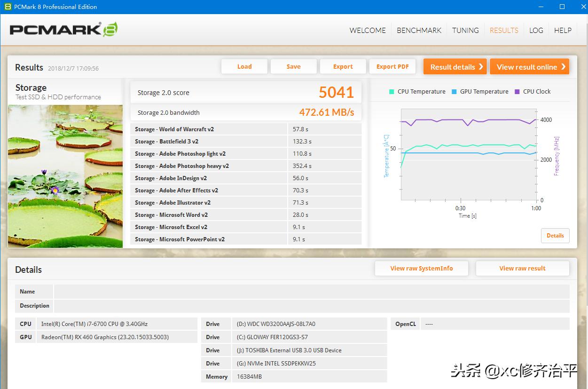Viewport: 588px width, 389px height.
Task: Export results as PDF
Action: 392,67
